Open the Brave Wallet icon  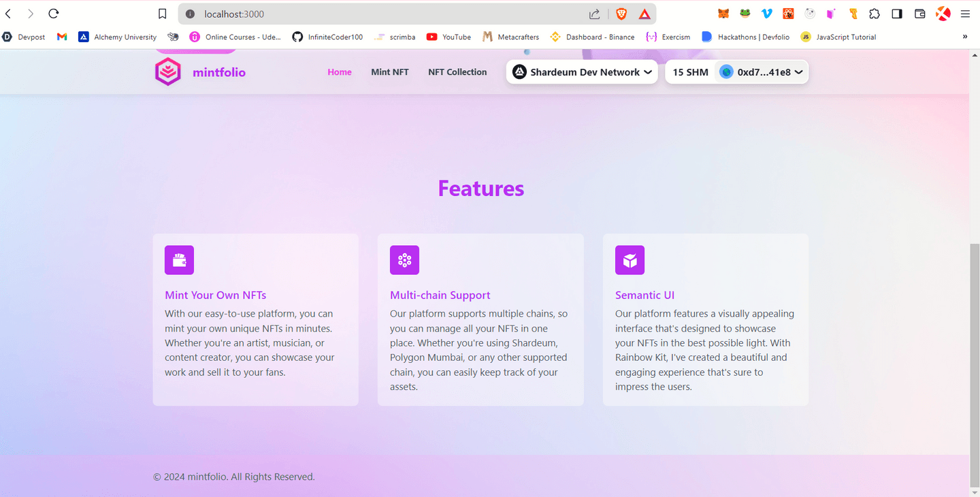pos(919,14)
